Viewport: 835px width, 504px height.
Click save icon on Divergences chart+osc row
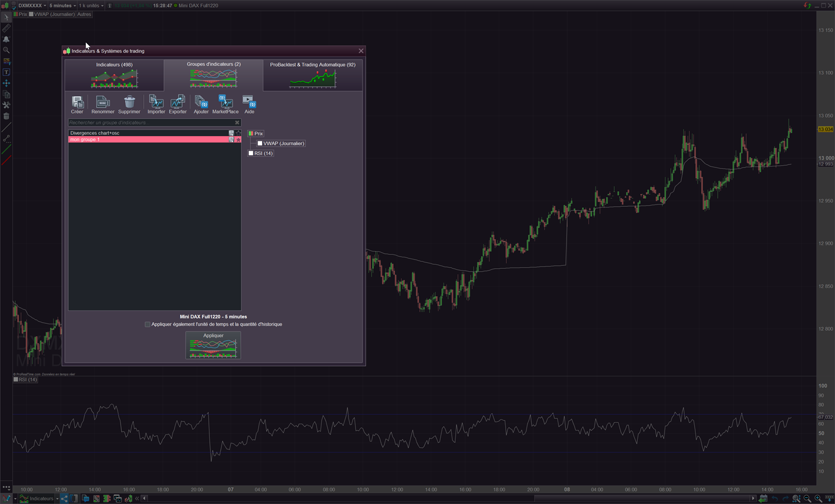(231, 133)
